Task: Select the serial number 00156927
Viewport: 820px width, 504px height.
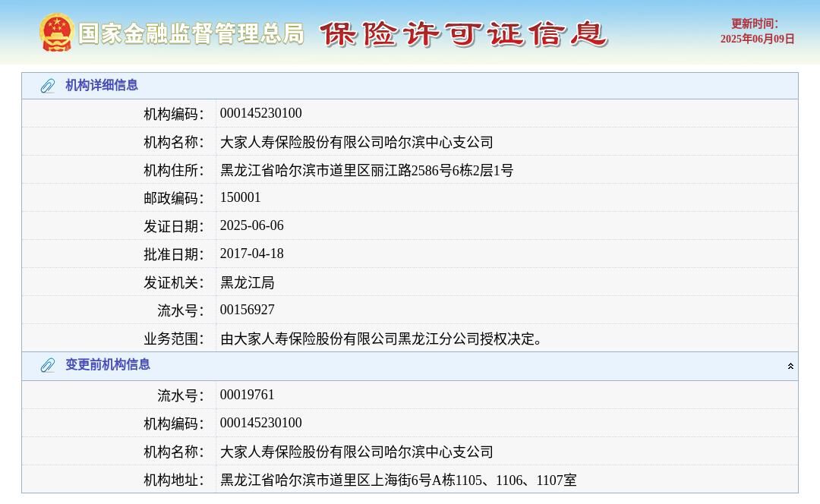Action: pos(247,310)
